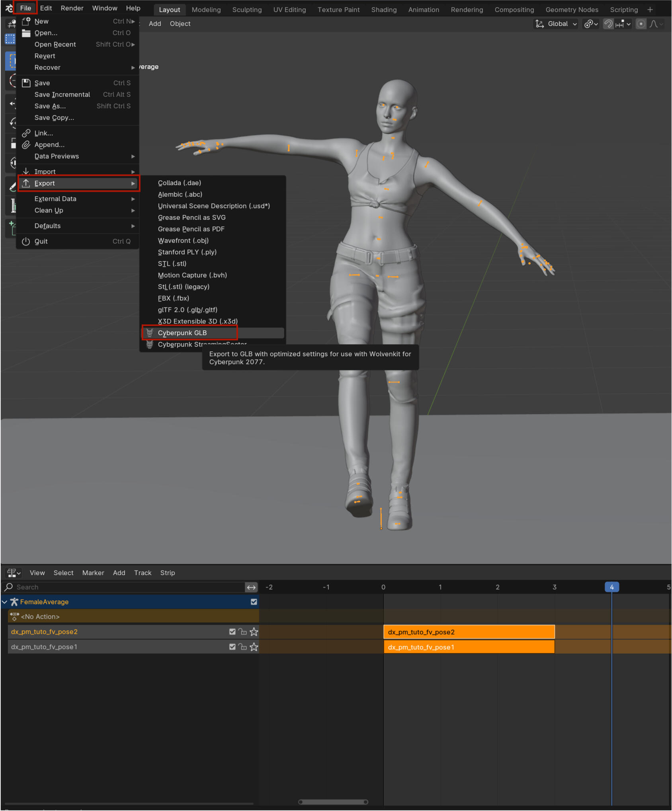
Task: Click the Blender logo icon
Action: click(9, 8)
